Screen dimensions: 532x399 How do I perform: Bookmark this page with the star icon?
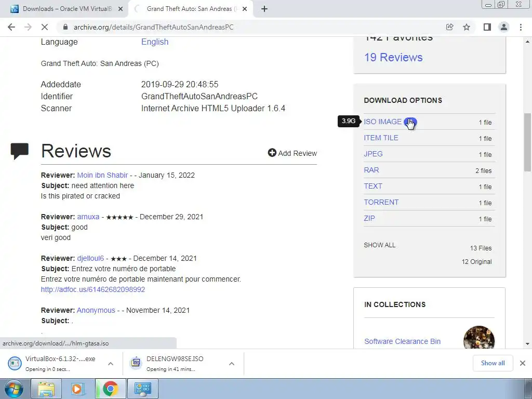coord(467,27)
